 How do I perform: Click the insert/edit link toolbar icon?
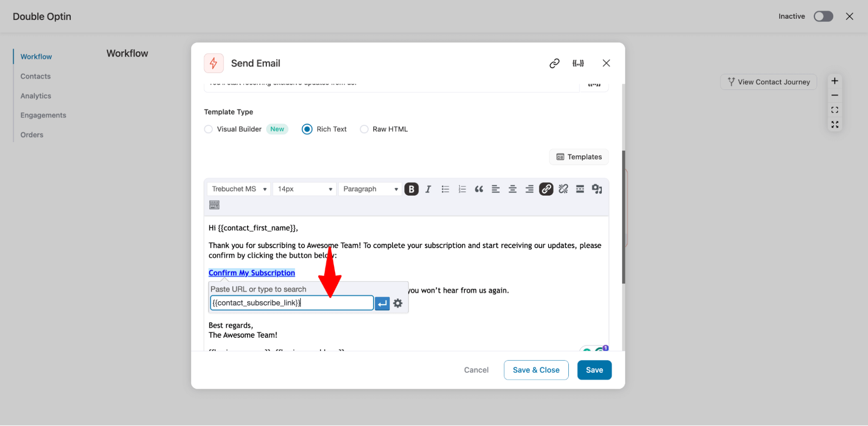point(546,189)
